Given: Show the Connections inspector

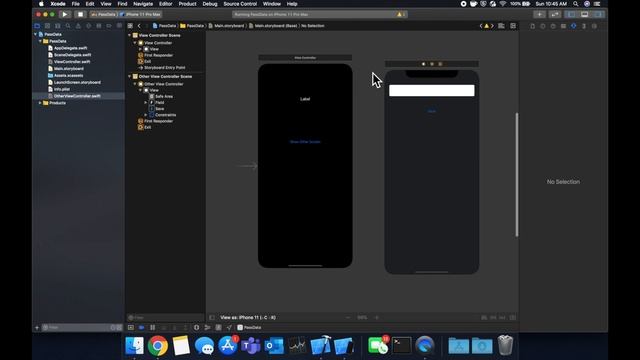Looking at the screenshot, I should pos(594,26).
